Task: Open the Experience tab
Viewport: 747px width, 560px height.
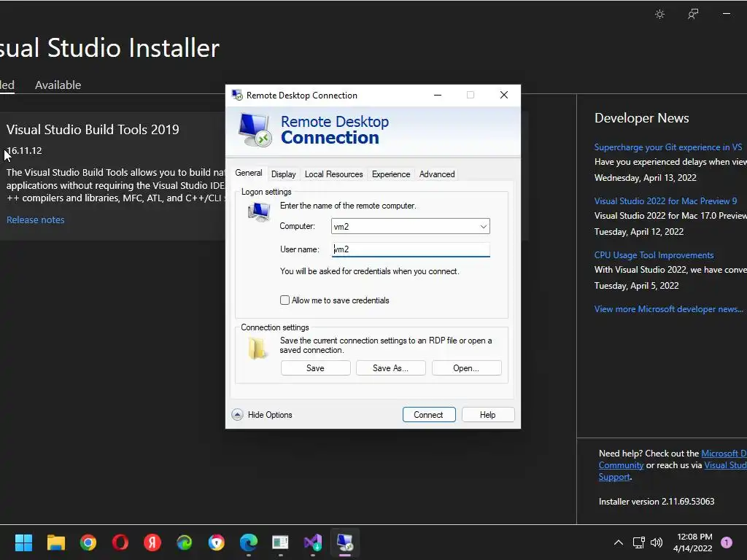Action: 391,174
